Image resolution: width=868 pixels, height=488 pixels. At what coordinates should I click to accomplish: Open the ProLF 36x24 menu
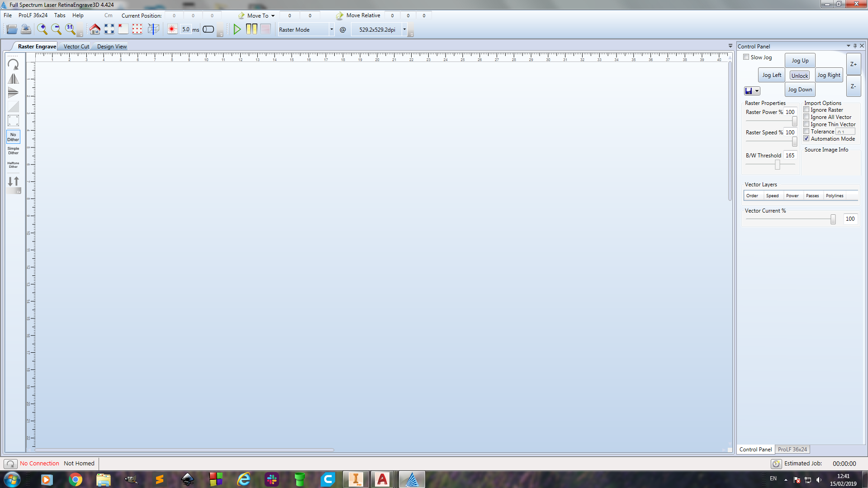point(33,15)
